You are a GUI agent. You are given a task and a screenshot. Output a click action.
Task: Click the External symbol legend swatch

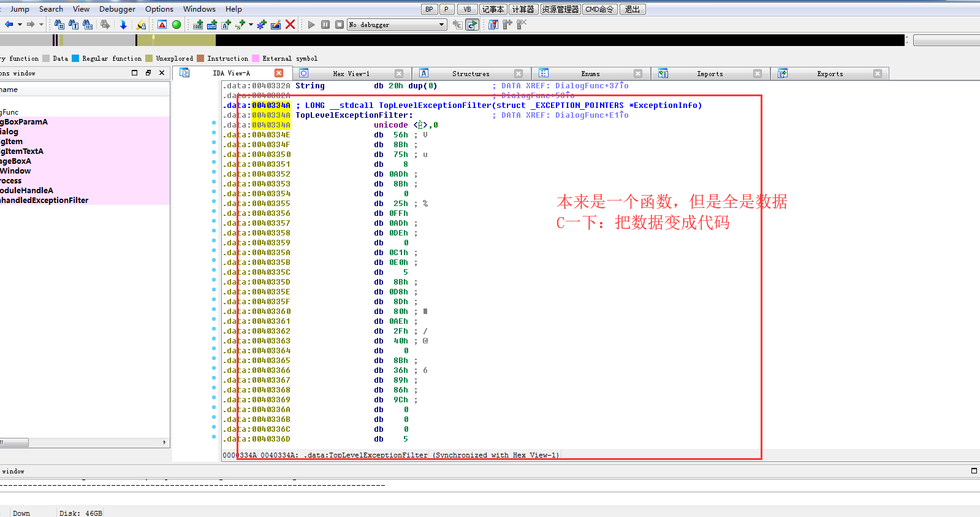click(256, 58)
